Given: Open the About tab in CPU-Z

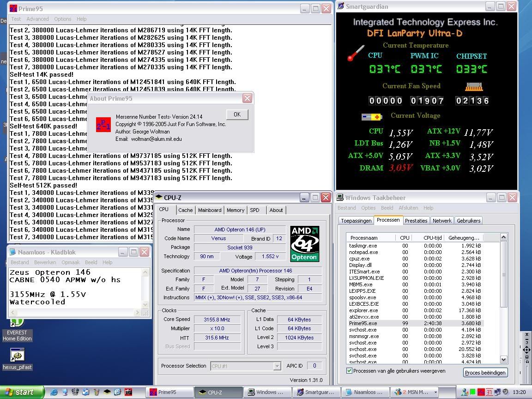Looking at the screenshot, I should point(276,210).
